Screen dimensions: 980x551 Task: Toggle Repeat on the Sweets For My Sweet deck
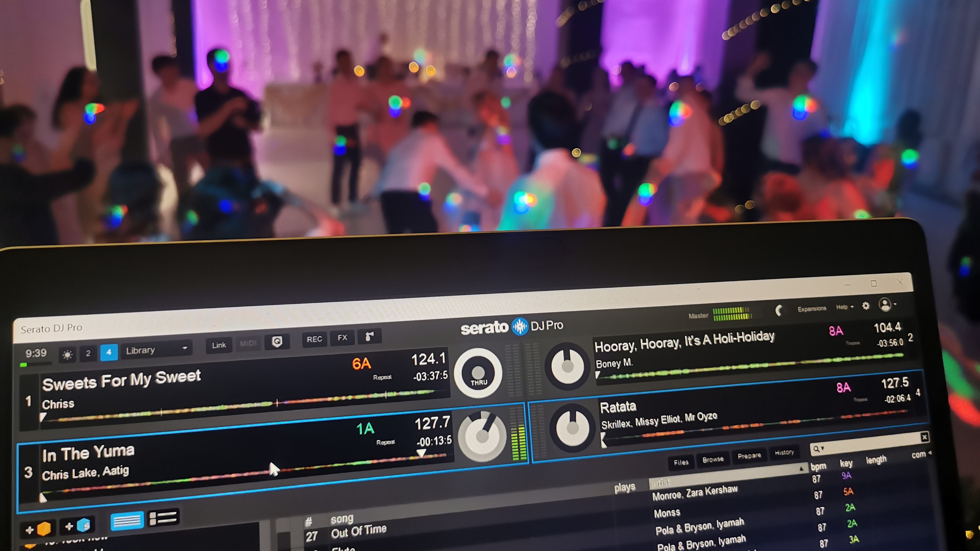[x=382, y=377]
